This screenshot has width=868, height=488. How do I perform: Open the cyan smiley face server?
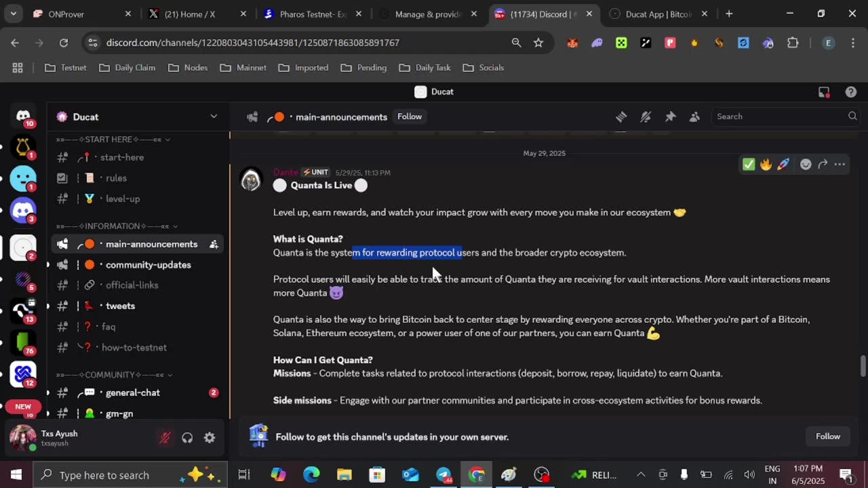pos(23,178)
